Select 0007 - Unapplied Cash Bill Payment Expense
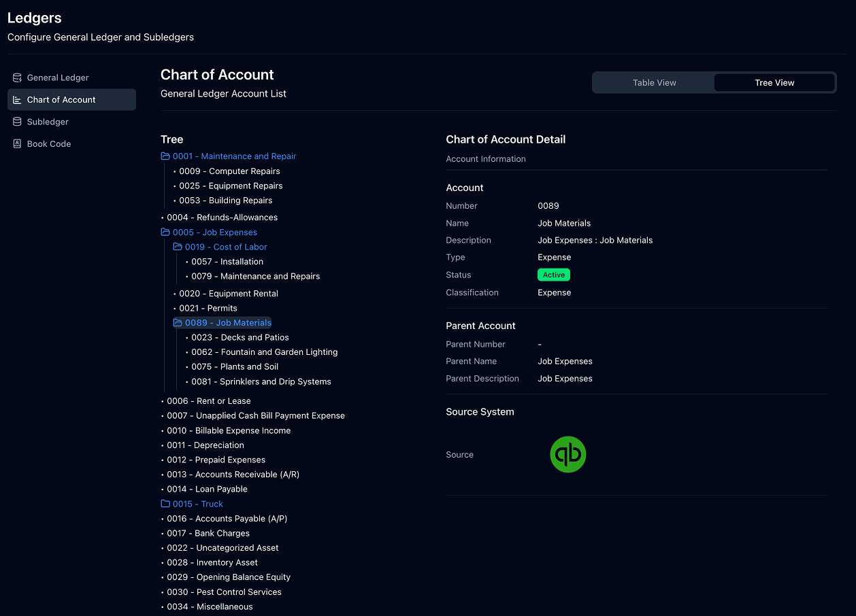The image size is (856, 616). [256, 415]
